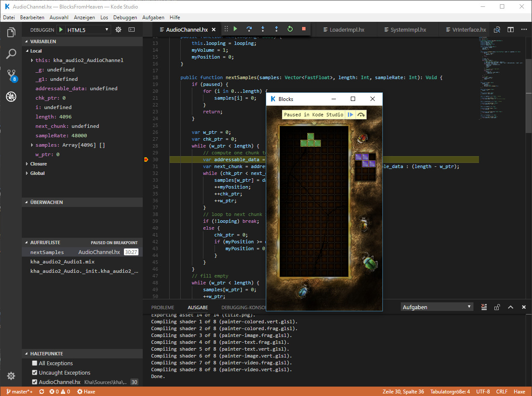Continue execution in the debug toolbar
532x396 pixels.
[x=235, y=29]
